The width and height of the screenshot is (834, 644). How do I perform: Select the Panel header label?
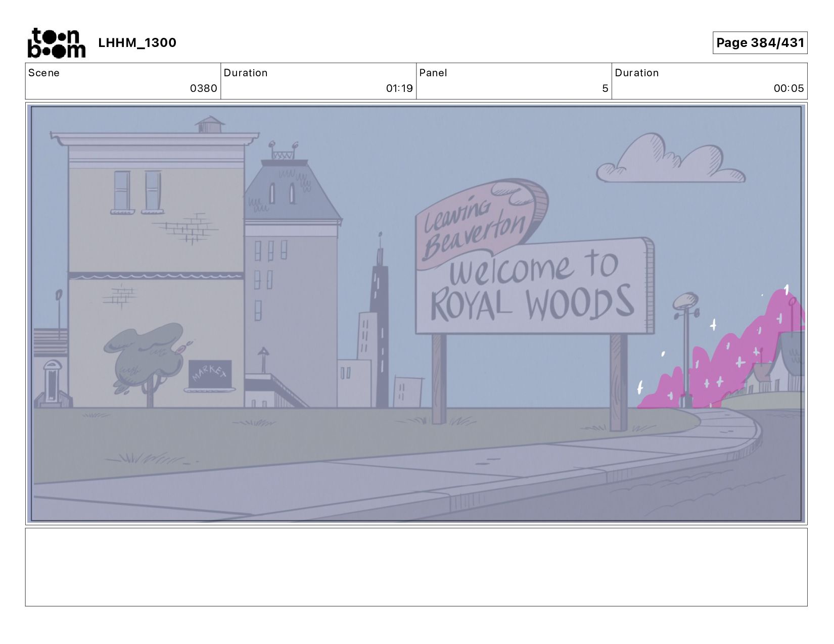[x=433, y=73]
